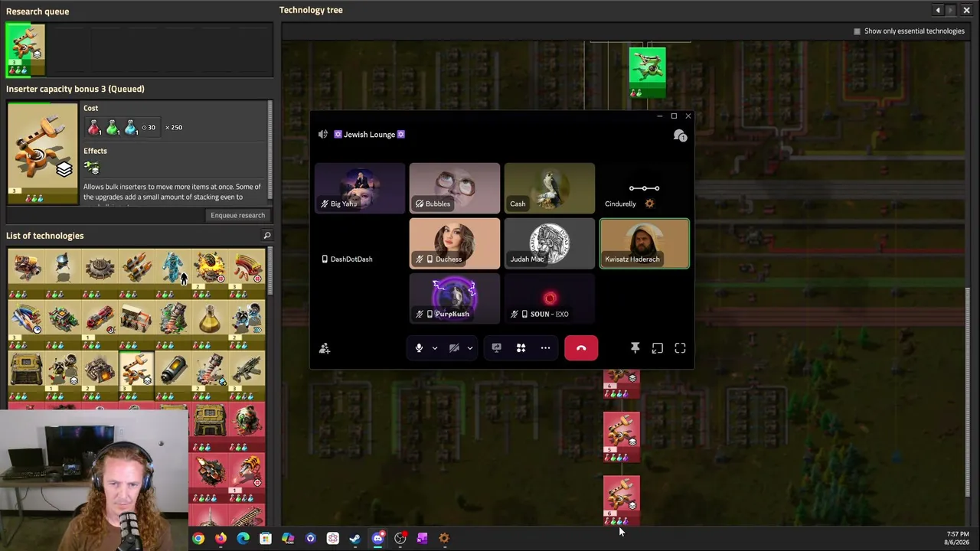Select the Cash participant tile
Viewport: 980px width, 551px height.
[x=550, y=188]
